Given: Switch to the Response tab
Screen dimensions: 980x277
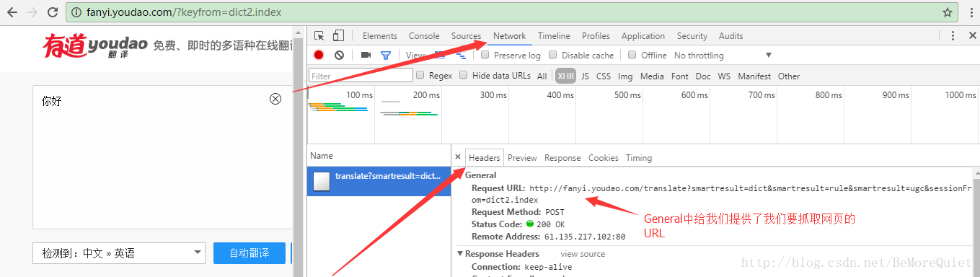Looking at the screenshot, I should [x=562, y=157].
